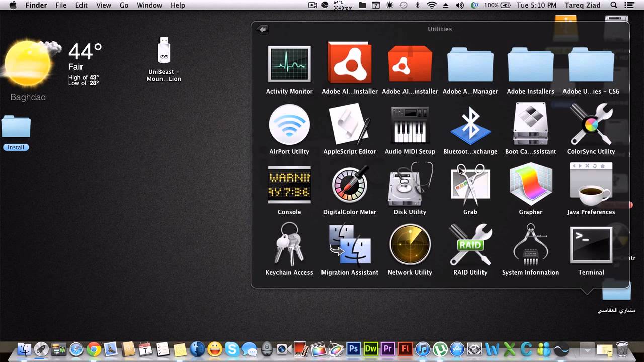Open the Edit menu
Screen dimensions: 644x362
(x=81, y=5)
